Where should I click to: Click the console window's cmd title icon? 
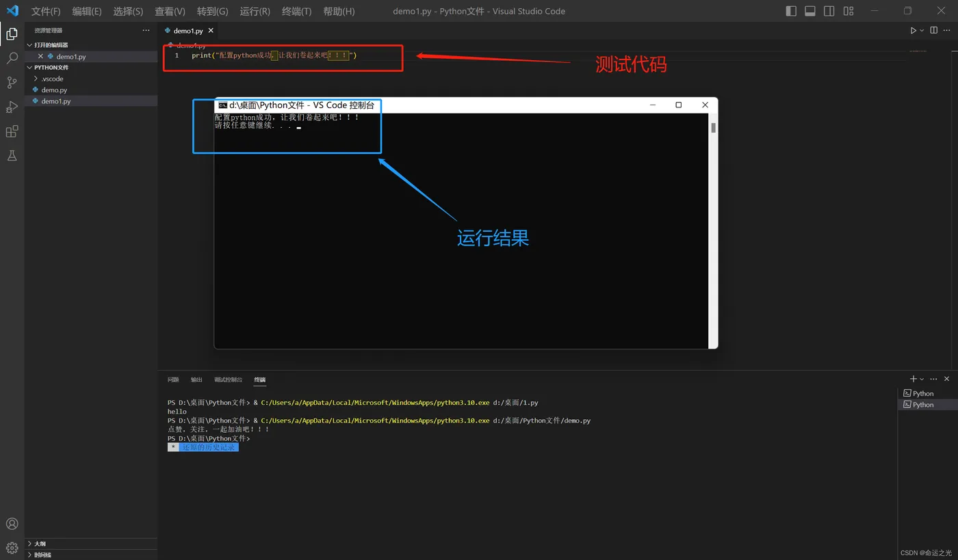[x=222, y=105]
